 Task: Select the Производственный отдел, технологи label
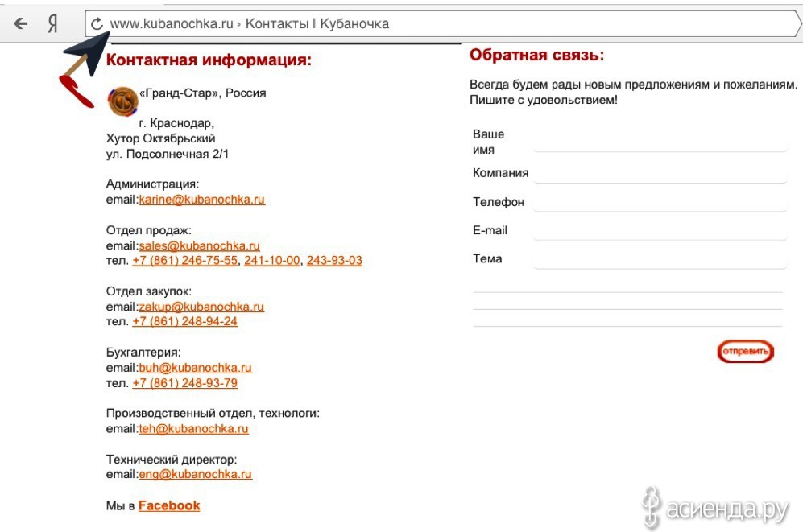(x=213, y=414)
